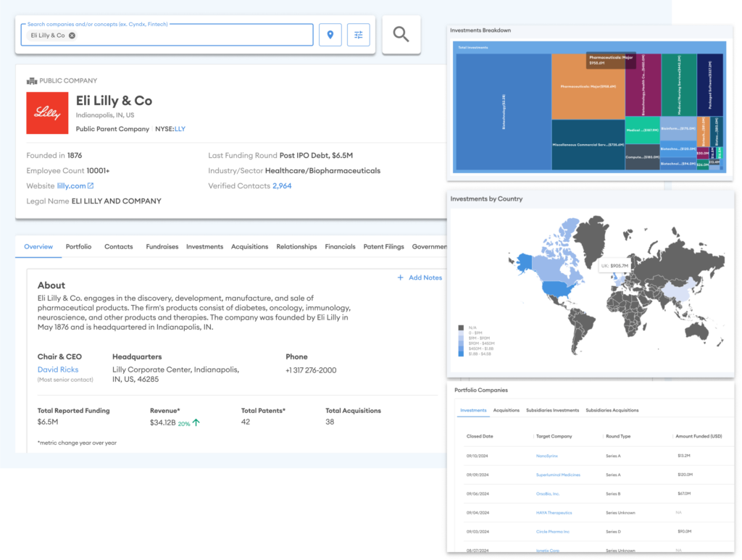
Task: Open the main Acquisitions tab
Action: click(249, 246)
